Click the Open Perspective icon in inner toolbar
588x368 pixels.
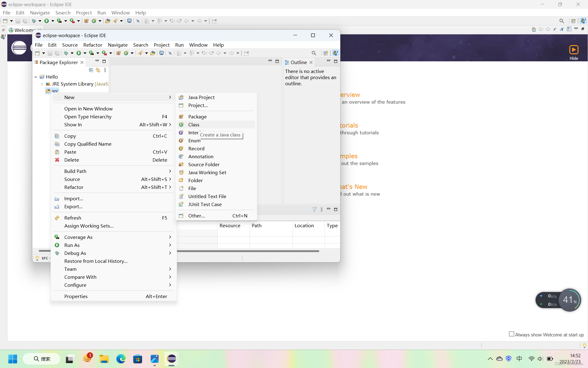326,53
